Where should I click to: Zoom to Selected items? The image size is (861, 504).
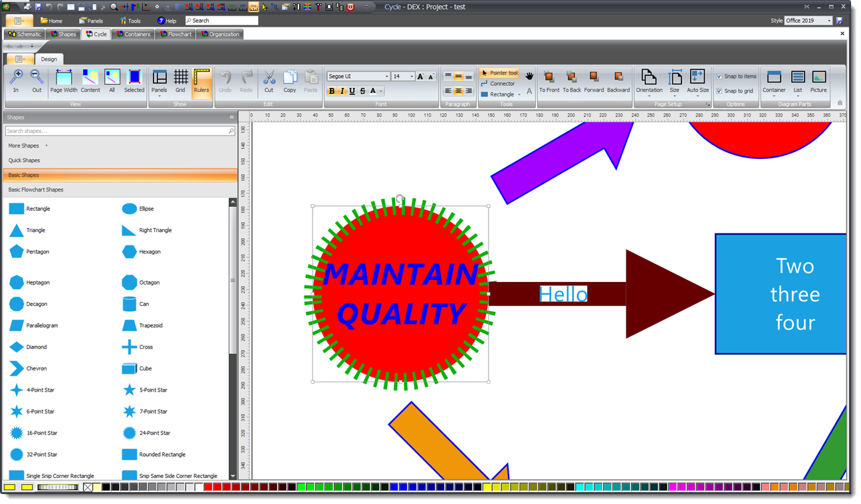coord(134,80)
